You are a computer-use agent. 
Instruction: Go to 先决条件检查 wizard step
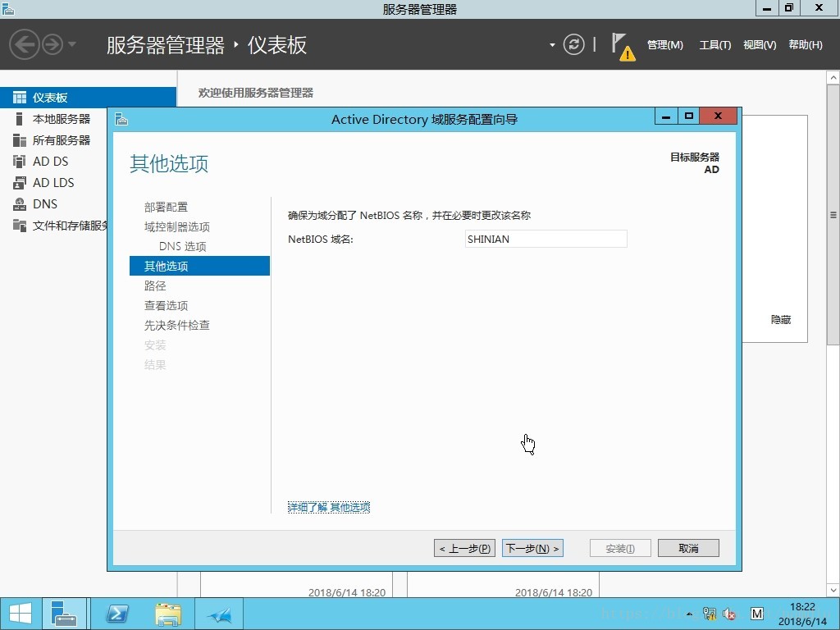tap(177, 325)
